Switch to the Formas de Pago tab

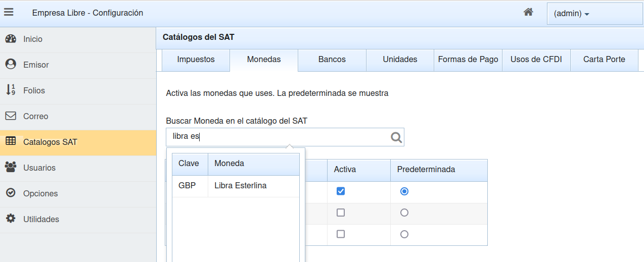(x=468, y=60)
